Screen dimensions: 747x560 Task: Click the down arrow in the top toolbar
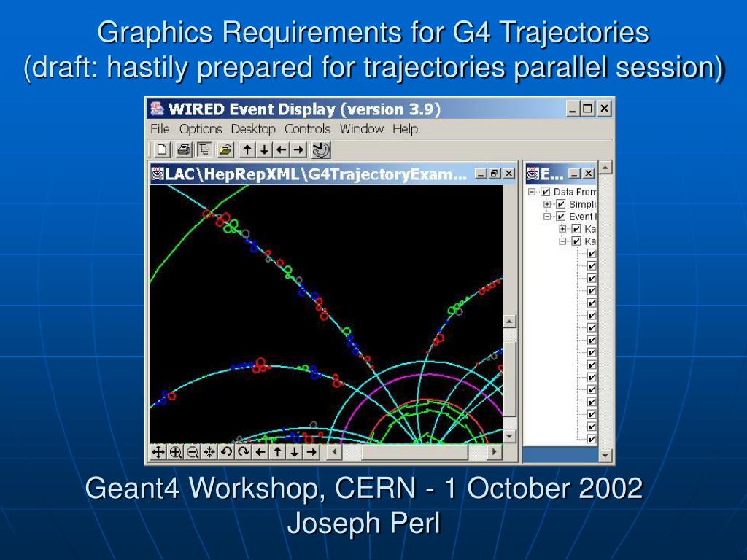(264, 150)
